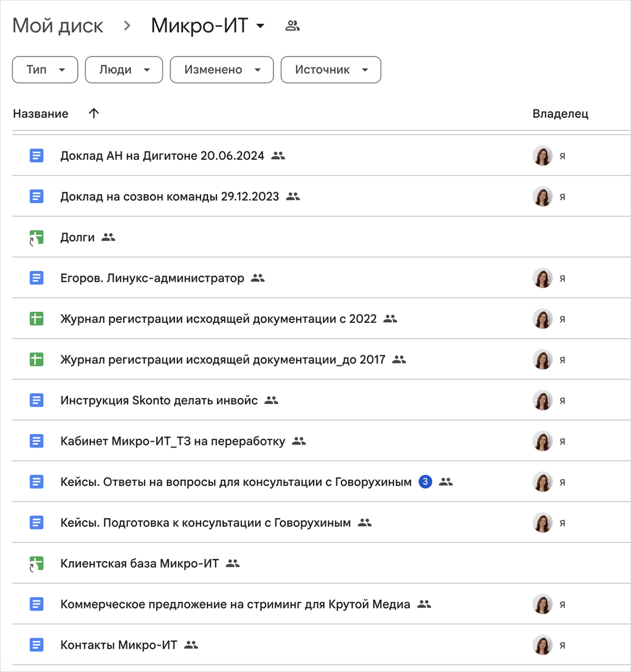Viewport: 631px width, 672px height.
Task: Select file Инструкция Skonto делать инвойс
Action: tap(159, 400)
